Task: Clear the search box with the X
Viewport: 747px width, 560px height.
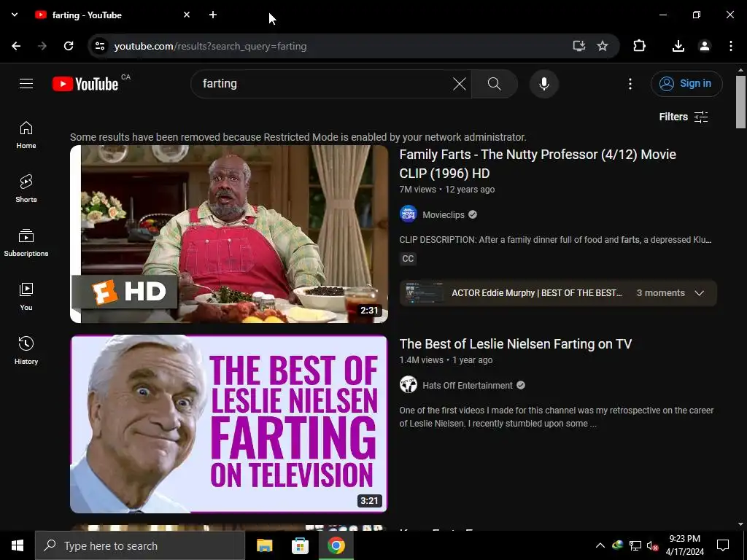Action: tap(460, 84)
